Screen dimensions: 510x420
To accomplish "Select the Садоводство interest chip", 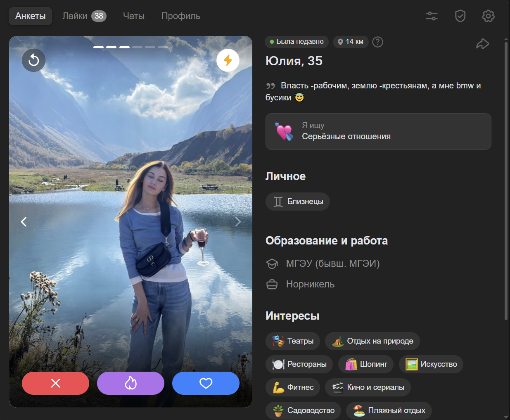I will click(x=303, y=411).
